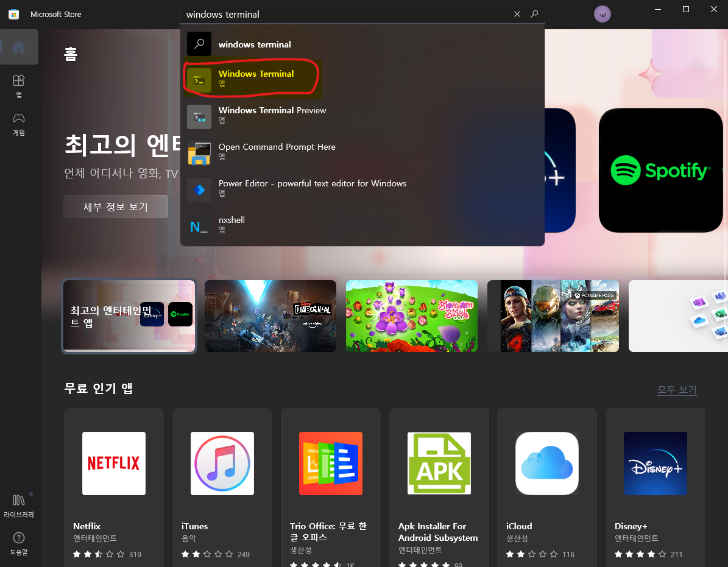
Task: Click the iTunes title text
Action: (x=194, y=526)
